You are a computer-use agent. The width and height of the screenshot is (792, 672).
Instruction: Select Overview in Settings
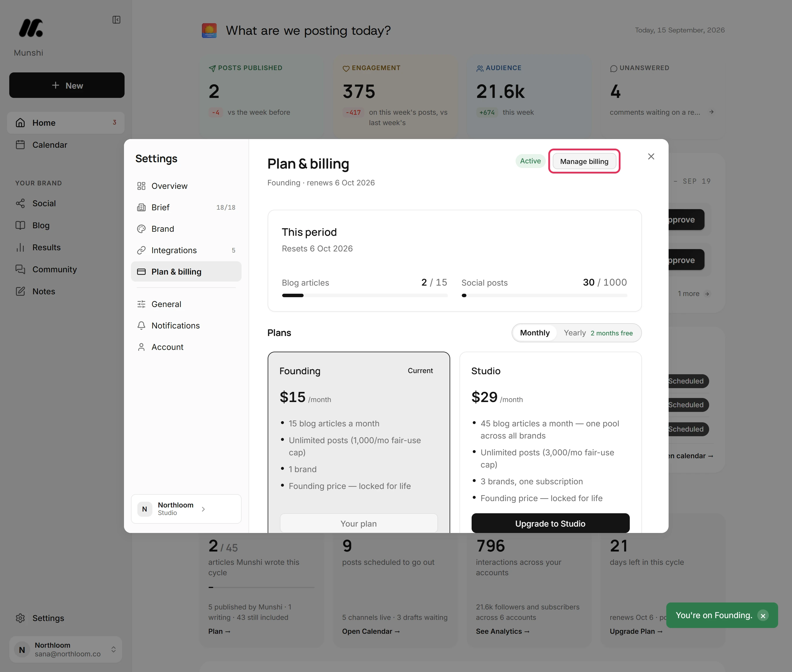coord(186,186)
